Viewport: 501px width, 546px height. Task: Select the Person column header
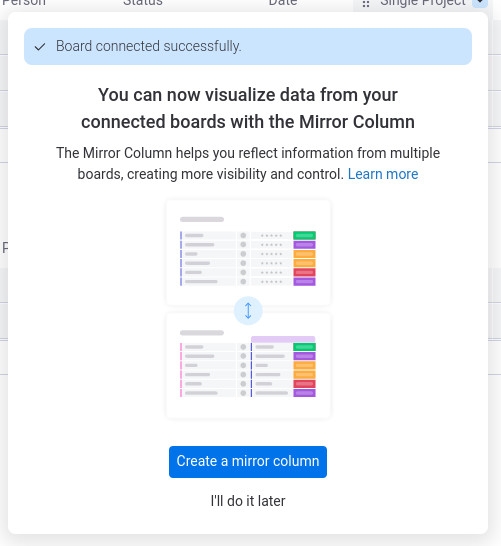tap(24, 3)
